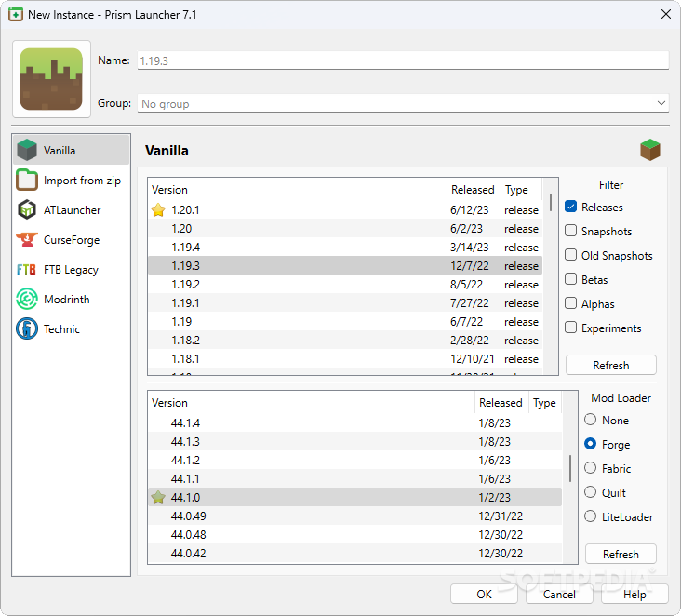The image size is (681, 616).
Task: Open the Vanilla page in sidebar
Action: (x=72, y=151)
